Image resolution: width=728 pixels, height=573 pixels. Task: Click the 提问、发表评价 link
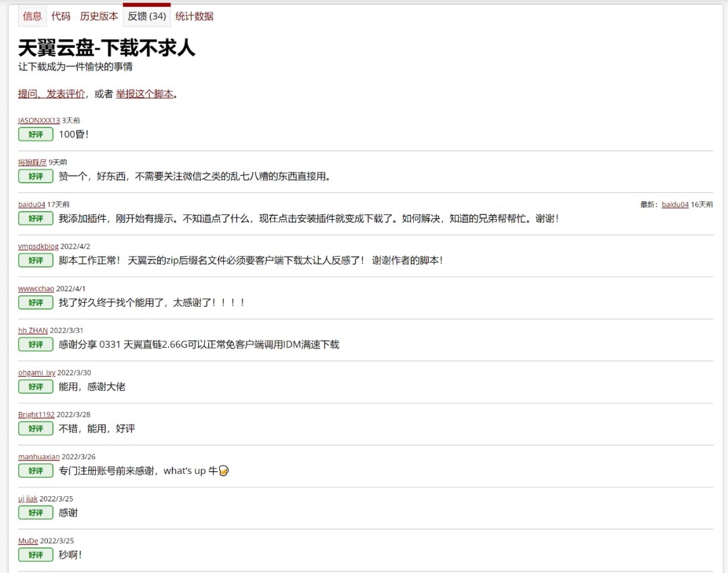coord(51,94)
